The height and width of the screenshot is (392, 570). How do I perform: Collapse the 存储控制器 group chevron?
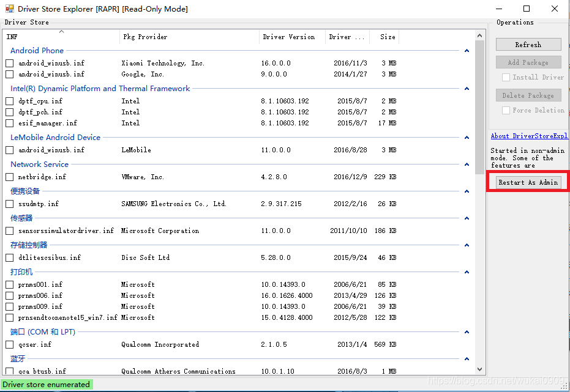(x=467, y=245)
